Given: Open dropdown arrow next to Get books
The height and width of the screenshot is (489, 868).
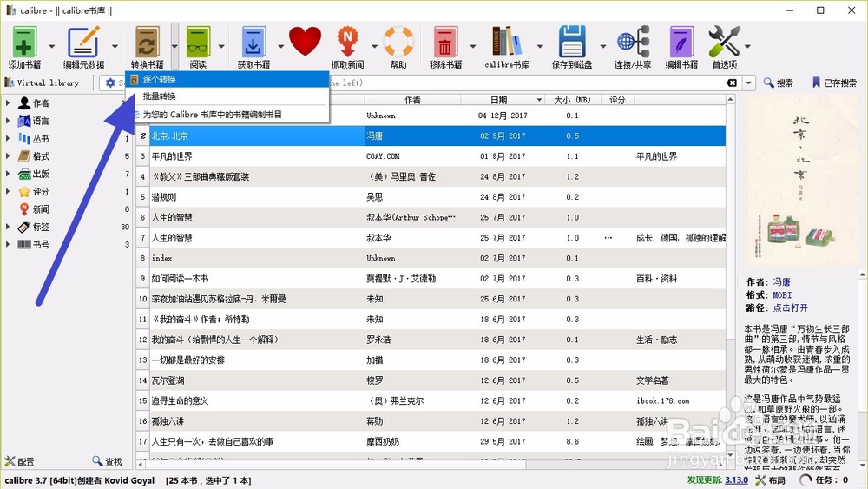Looking at the screenshot, I should coord(280,47).
